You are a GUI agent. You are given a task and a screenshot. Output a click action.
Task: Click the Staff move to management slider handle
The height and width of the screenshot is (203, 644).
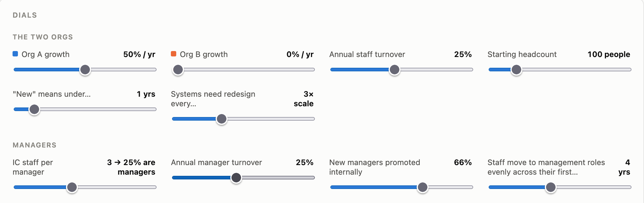coord(551,187)
